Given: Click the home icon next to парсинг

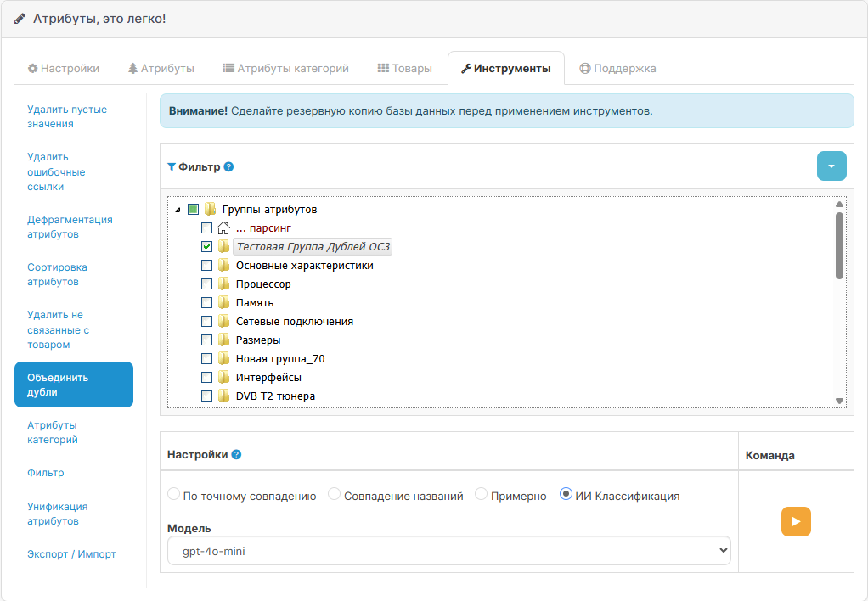Looking at the screenshot, I should [223, 228].
